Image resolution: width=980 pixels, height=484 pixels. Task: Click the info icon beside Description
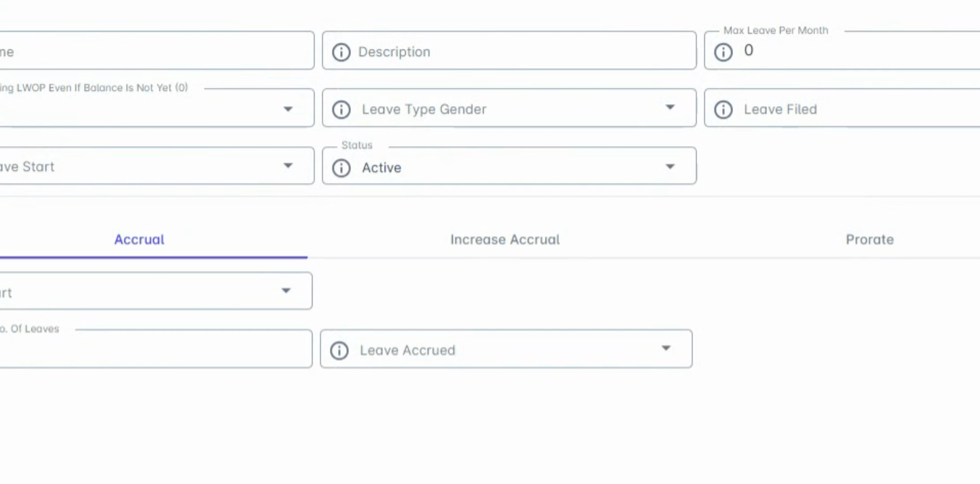coord(341,52)
